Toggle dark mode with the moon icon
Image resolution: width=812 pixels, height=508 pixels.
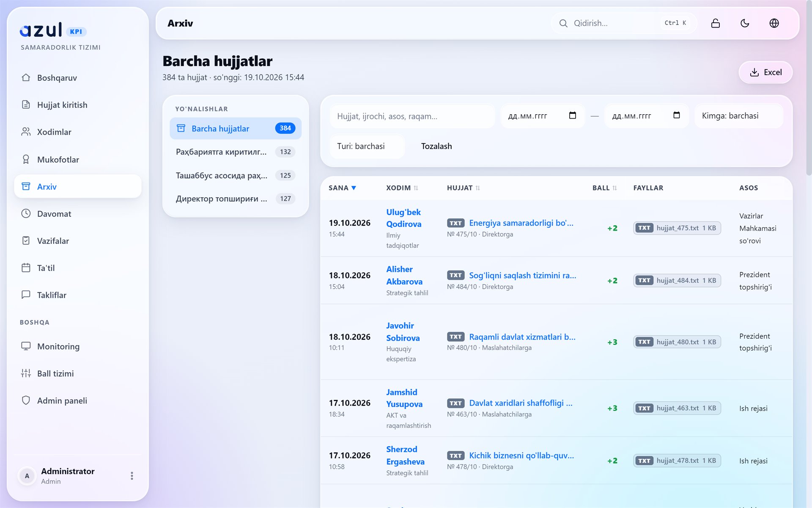(x=745, y=23)
